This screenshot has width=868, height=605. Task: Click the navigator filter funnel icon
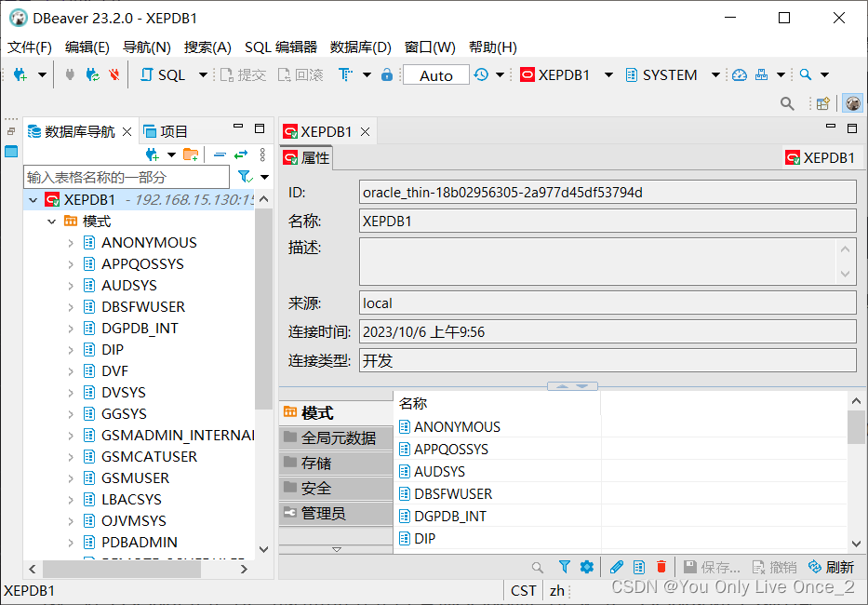click(245, 177)
